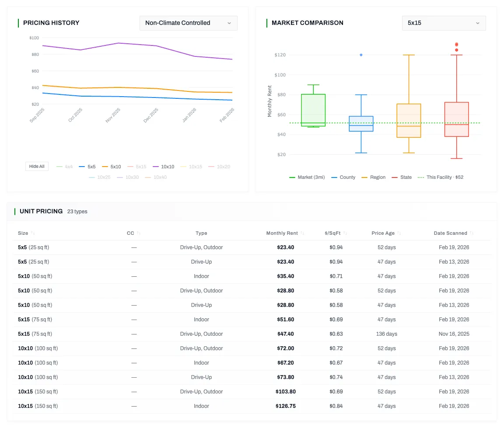Select the 5x15 Indoor $51.60 row

click(x=252, y=320)
